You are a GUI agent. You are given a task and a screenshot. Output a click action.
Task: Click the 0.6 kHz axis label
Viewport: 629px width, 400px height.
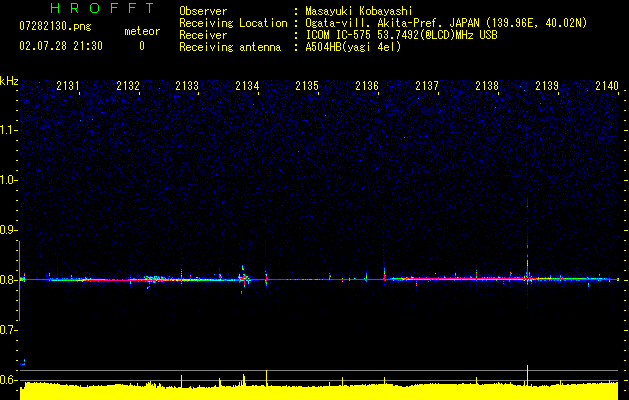(x=8, y=380)
